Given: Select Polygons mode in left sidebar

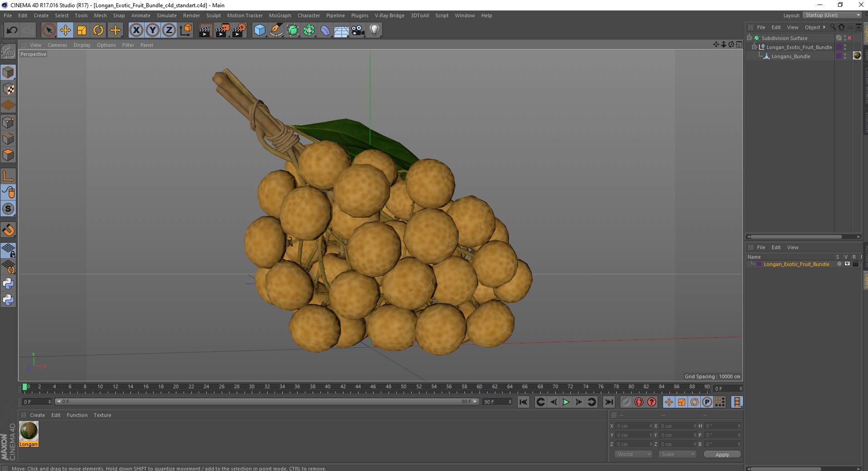Looking at the screenshot, I should click(x=8, y=155).
